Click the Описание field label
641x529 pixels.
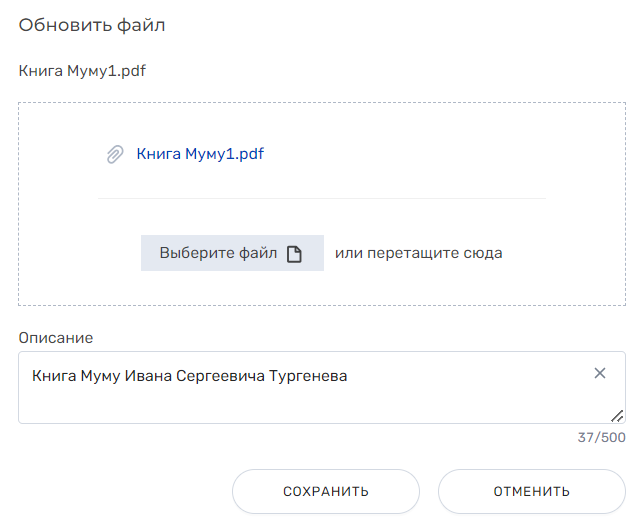tap(56, 338)
